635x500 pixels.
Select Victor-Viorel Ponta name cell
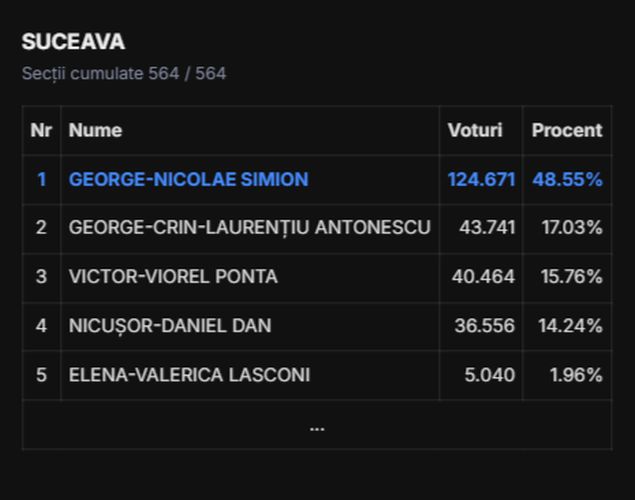tap(173, 277)
